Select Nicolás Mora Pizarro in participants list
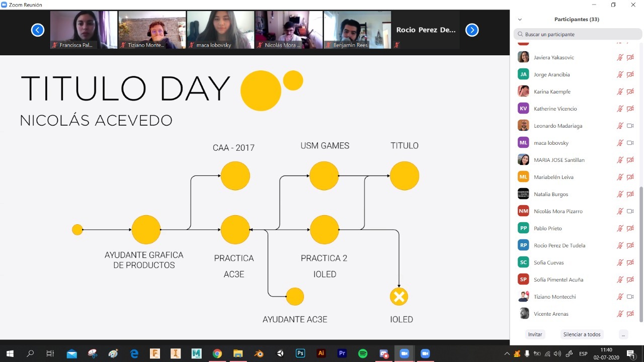 click(558, 211)
